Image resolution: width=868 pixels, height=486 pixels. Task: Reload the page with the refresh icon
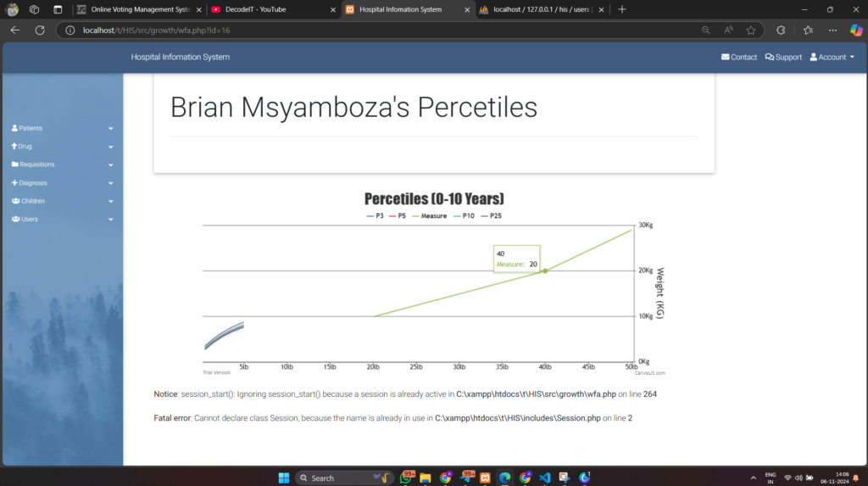tap(40, 31)
